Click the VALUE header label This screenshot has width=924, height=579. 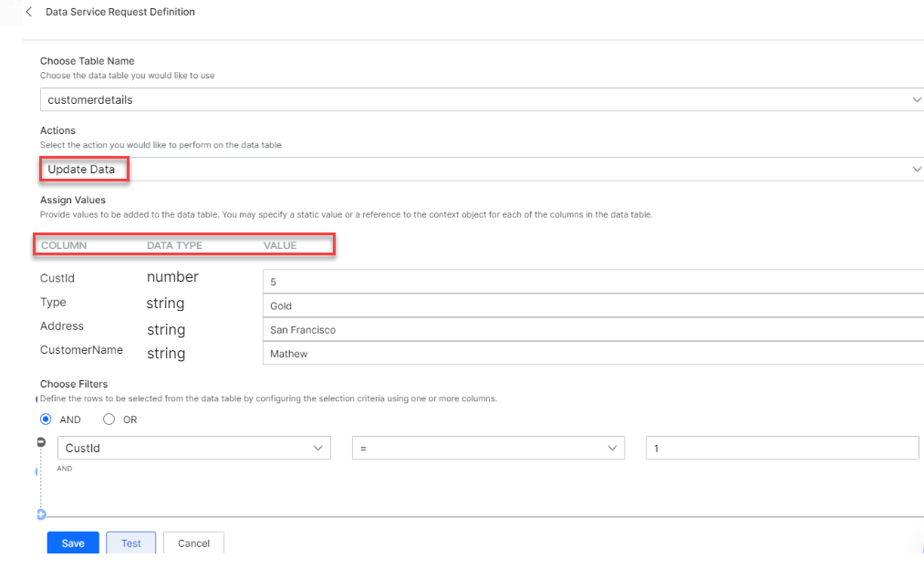point(280,245)
